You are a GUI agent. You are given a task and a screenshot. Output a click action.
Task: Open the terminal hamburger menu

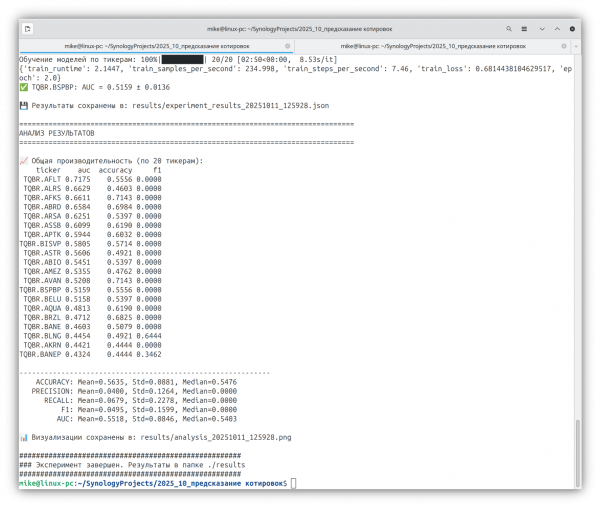522,31
